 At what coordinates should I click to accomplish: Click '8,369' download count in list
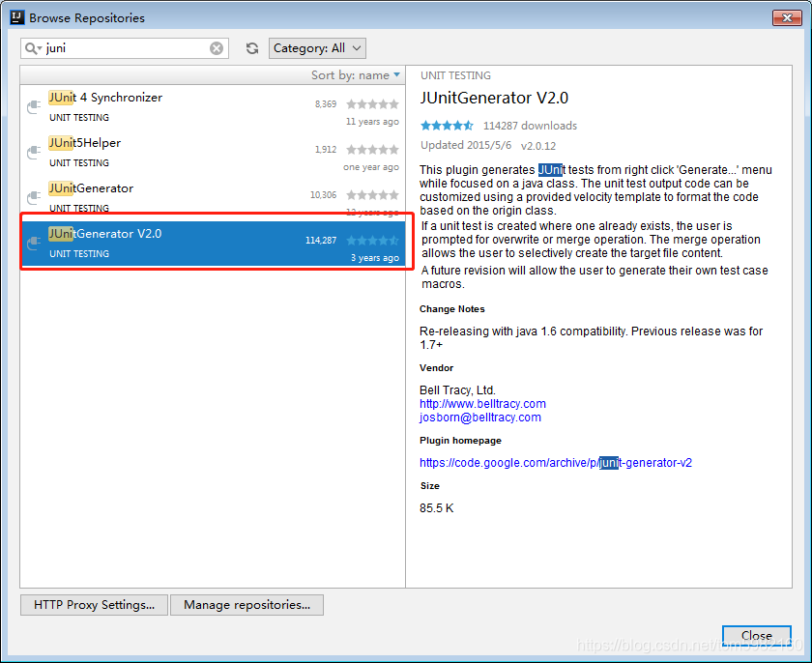click(x=326, y=104)
